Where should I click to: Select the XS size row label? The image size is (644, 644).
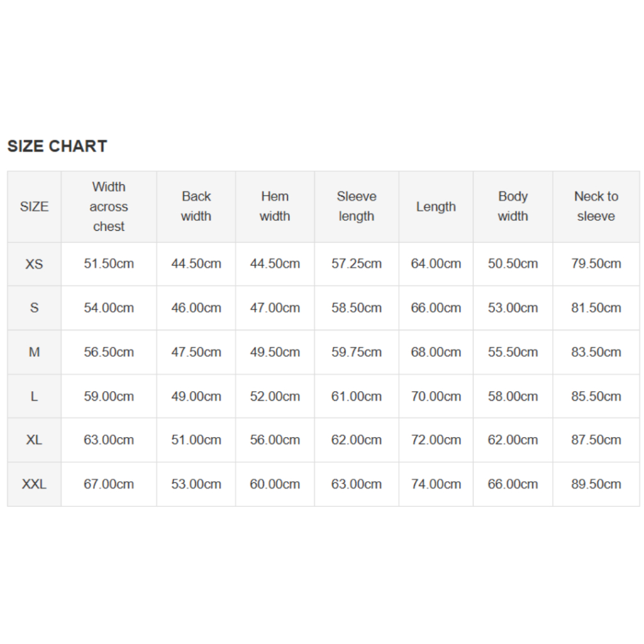point(34,264)
